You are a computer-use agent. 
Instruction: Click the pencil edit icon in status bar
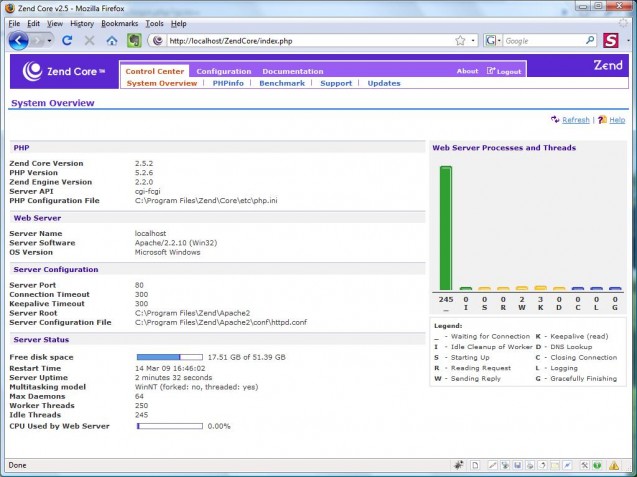[x=492, y=465]
